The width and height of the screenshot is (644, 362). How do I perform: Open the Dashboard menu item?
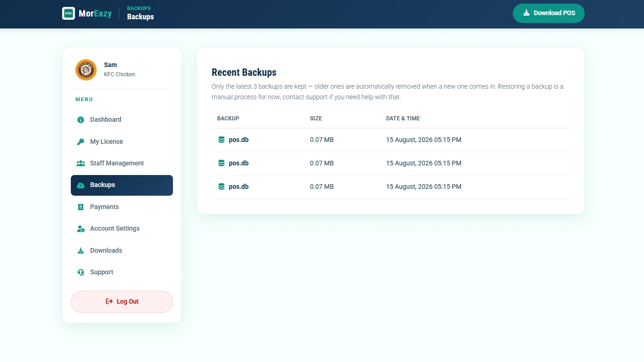click(x=122, y=119)
